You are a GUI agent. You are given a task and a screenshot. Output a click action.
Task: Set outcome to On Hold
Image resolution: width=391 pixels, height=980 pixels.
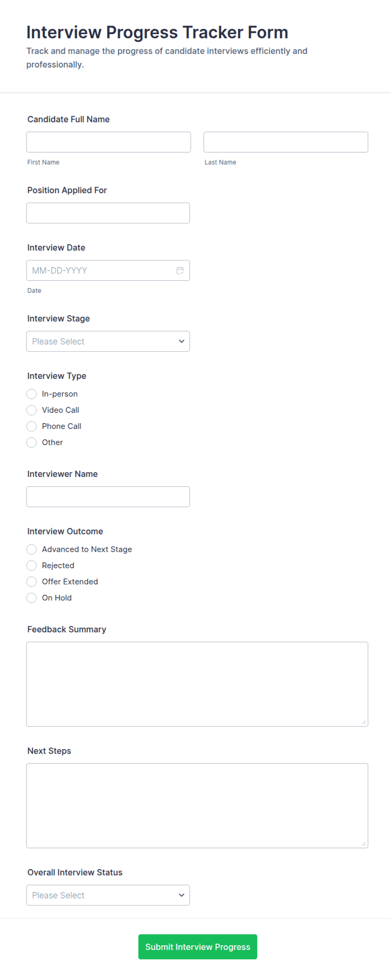[32, 598]
